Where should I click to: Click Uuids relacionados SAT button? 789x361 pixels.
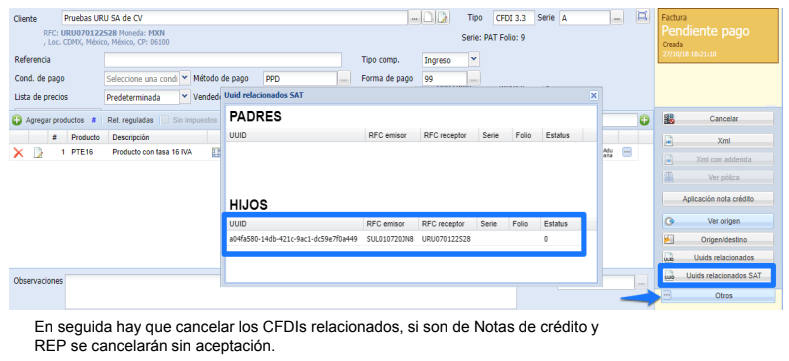point(718,275)
